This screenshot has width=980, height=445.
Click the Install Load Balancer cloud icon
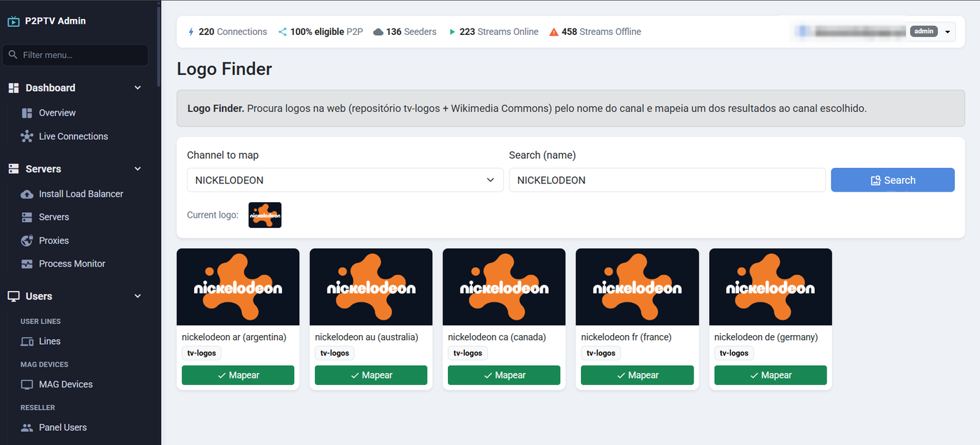(27, 194)
